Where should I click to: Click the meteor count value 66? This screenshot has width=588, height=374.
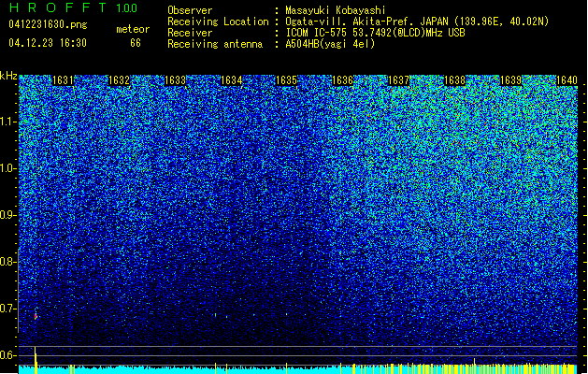pos(136,43)
